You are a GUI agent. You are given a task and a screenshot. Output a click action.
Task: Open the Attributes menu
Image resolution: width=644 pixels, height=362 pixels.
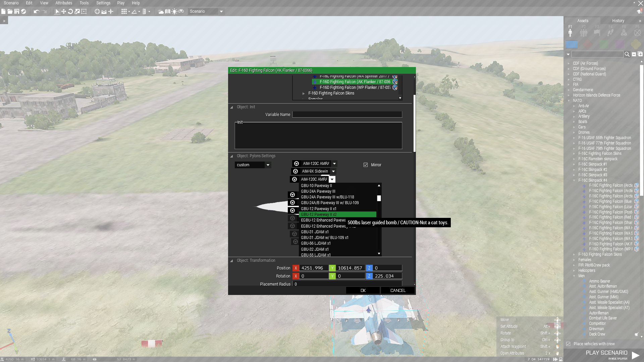click(x=64, y=3)
